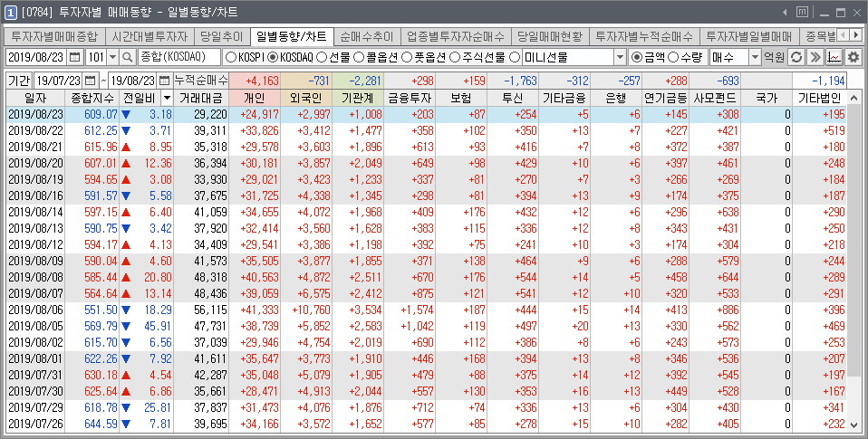Click the 금융투자 column header

(410, 99)
